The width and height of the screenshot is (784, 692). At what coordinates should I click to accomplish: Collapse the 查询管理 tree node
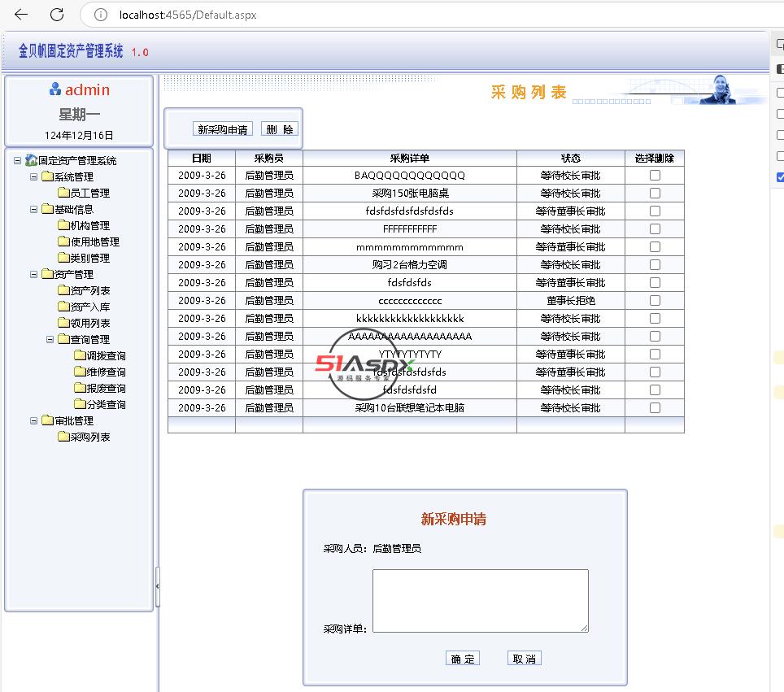tap(50, 339)
